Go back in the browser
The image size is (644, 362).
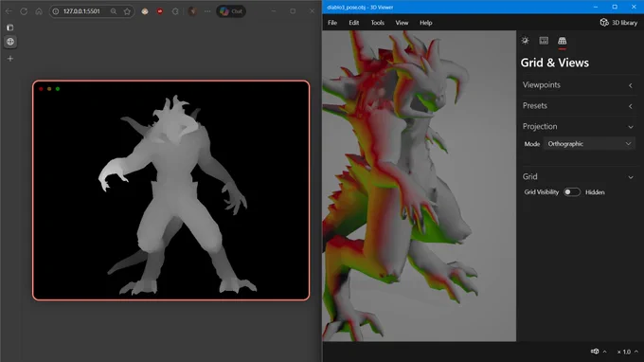9,11
